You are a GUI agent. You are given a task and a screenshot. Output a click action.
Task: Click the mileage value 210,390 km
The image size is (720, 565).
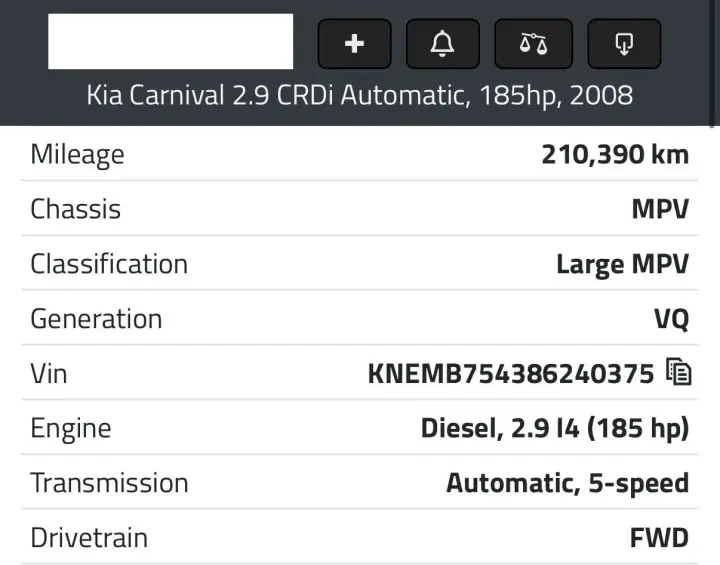(x=615, y=154)
